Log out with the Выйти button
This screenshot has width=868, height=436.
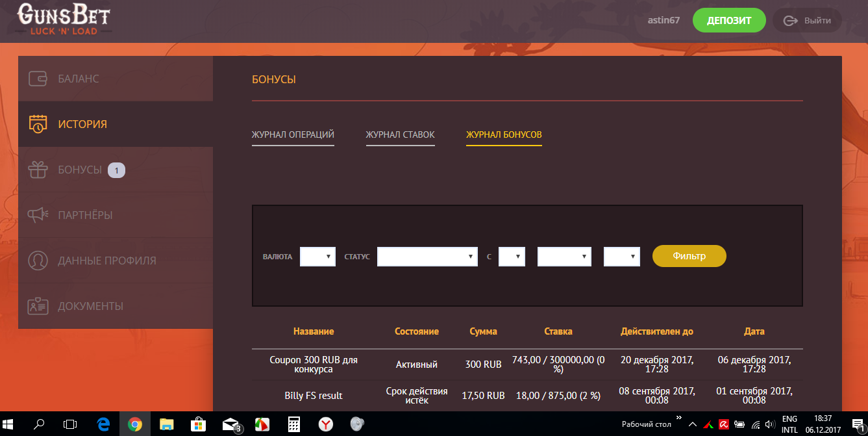806,20
